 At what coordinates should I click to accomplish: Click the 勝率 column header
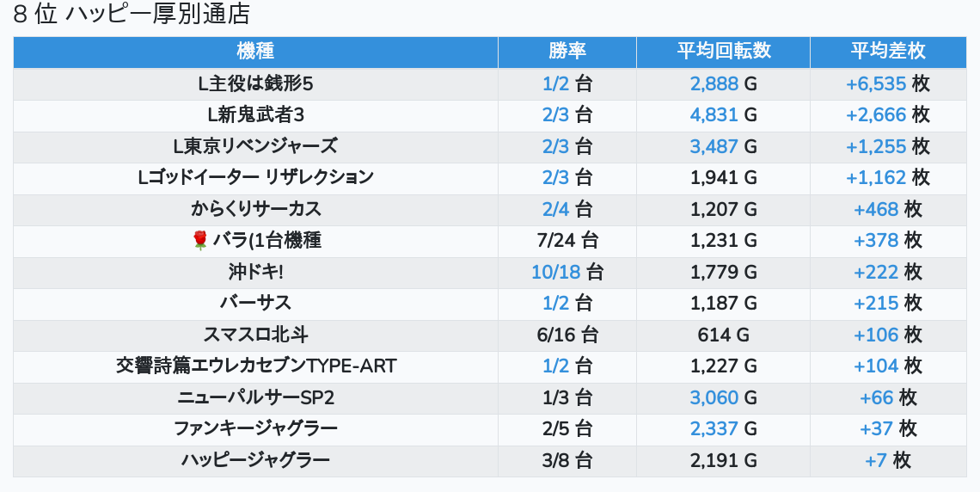[x=567, y=51]
